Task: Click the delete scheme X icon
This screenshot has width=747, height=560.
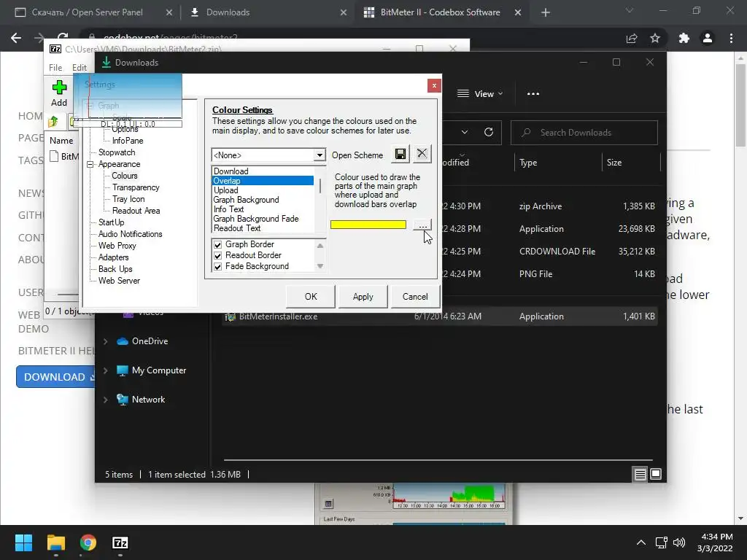Action: [422, 154]
